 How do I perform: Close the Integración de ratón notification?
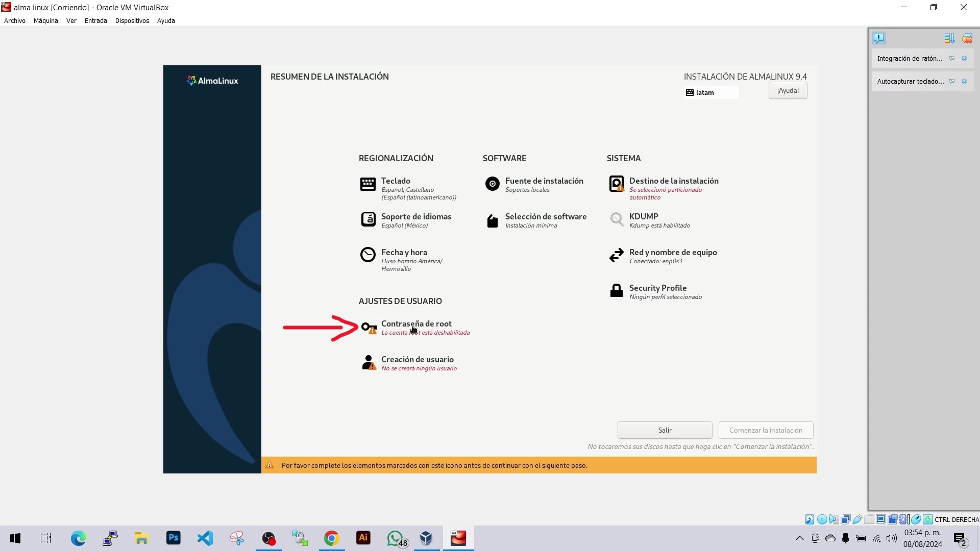click(x=964, y=58)
